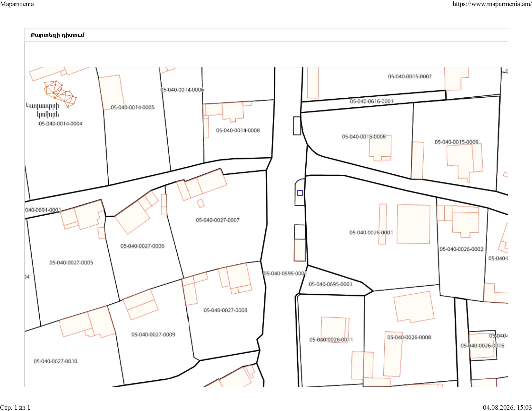
Task: Click the Կադաստրի կոմիտե logo
Action: pyautogui.click(x=51, y=99)
